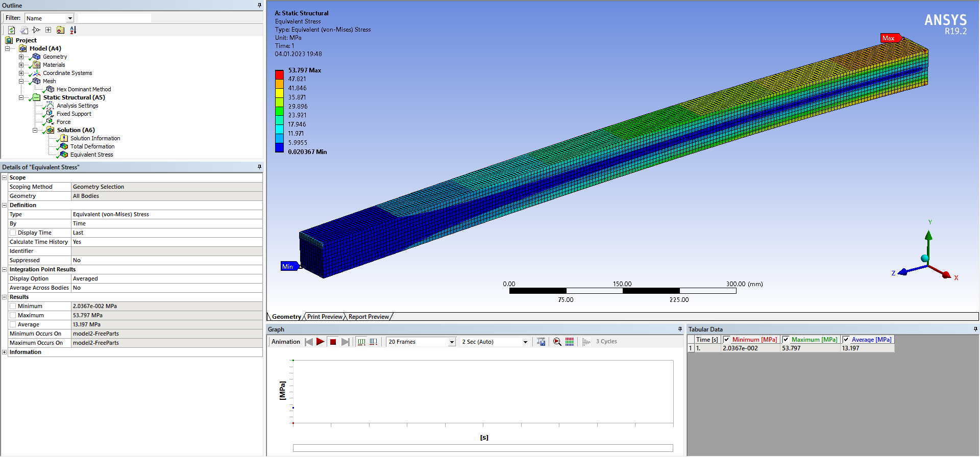Select Geometry in the outline tree
The height and width of the screenshot is (458, 980).
55,57
